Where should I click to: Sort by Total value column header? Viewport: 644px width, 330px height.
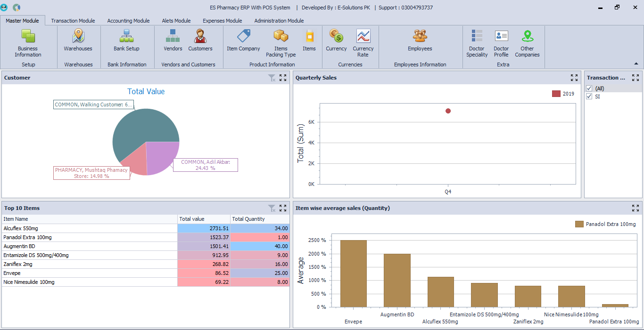click(x=204, y=219)
